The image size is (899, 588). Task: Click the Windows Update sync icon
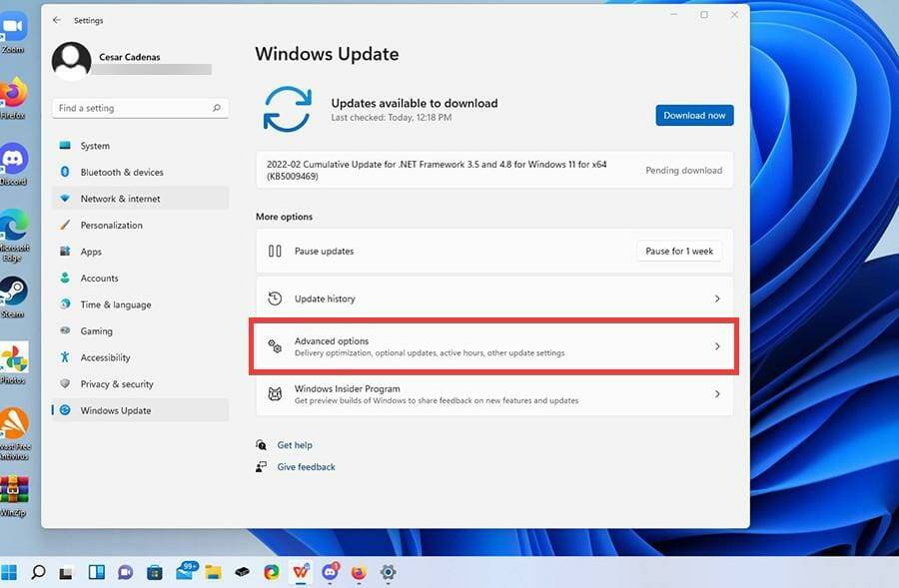[x=288, y=110]
